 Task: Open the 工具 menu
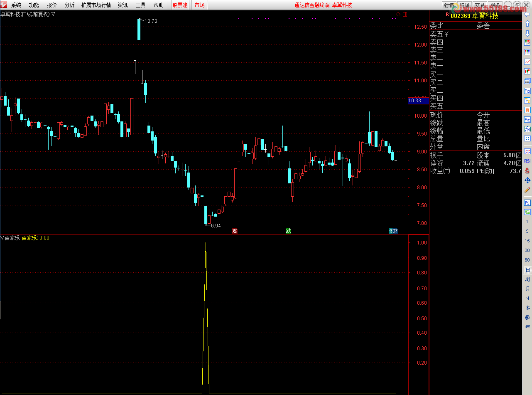(141, 5)
